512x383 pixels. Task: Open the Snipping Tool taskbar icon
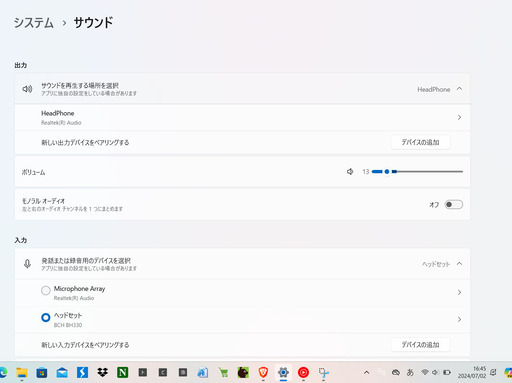pyautogui.click(x=323, y=372)
